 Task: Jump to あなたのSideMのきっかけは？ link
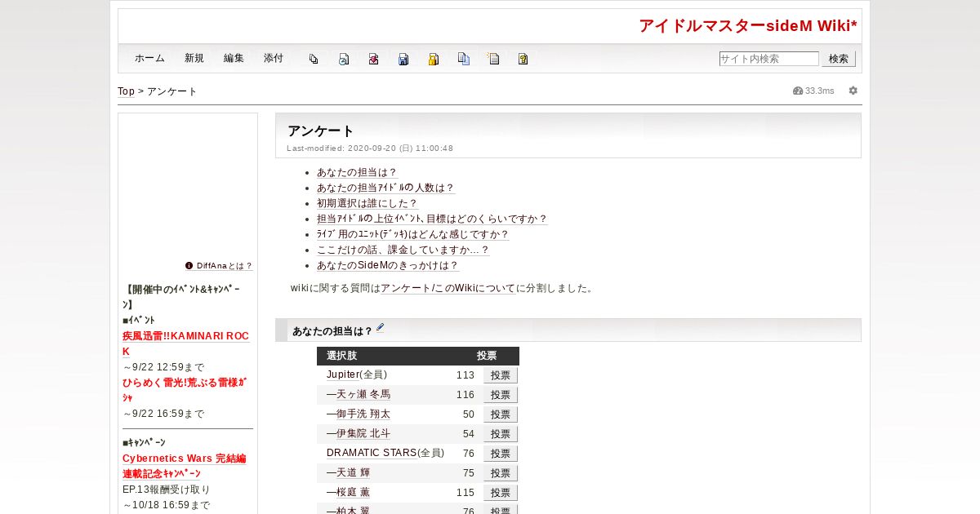coord(388,266)
